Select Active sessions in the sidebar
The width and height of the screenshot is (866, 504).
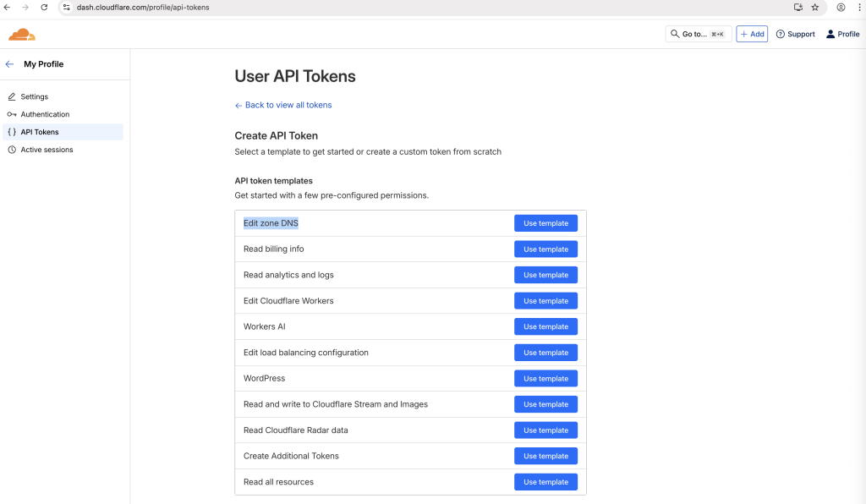tap(47, 150)
